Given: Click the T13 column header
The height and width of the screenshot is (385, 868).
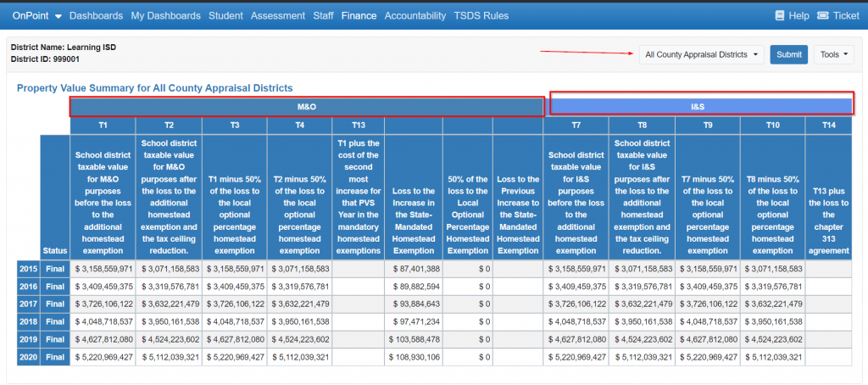Looking at the screenshot, I should (359, 126).
